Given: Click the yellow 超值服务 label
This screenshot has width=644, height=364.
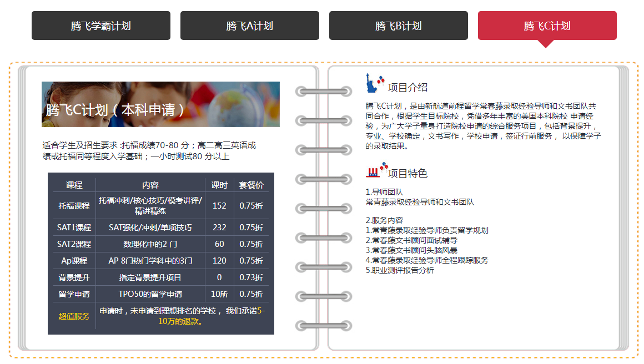Looking at the screenshot, I should [x=74, y=316].
